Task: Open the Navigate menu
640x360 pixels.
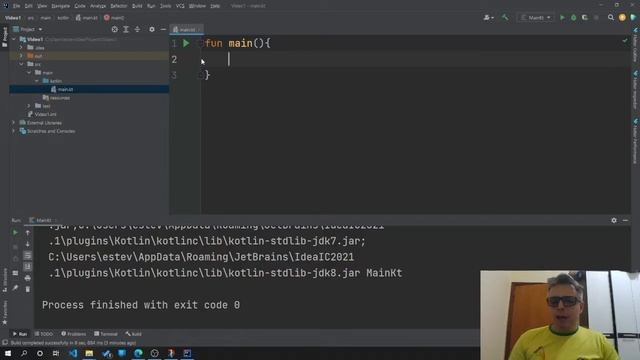Action: coord(60,6)
